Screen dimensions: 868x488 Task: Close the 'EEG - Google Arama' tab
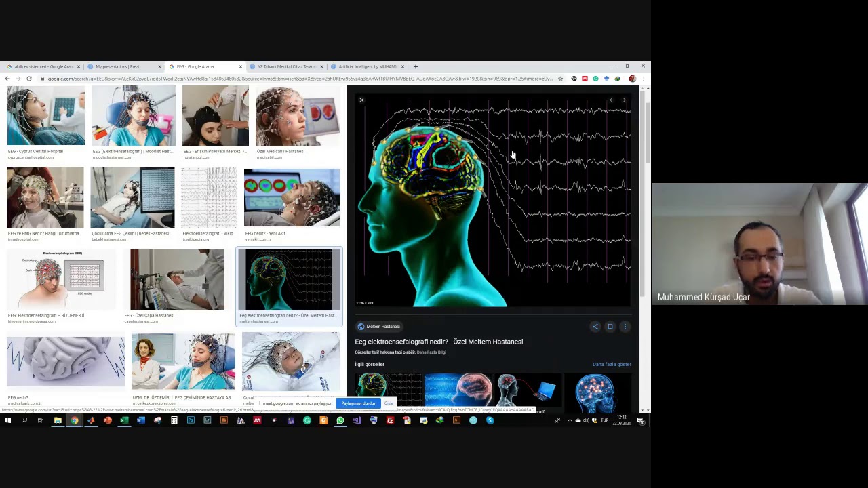pyautogui.click(x=240, y=66)
